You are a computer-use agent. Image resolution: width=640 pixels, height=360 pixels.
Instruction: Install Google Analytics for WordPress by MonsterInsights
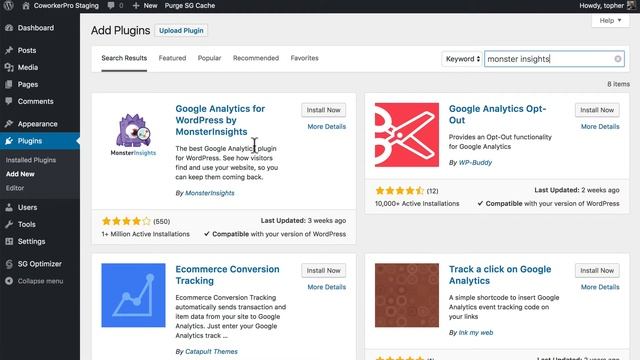click(x=324, y=110)
